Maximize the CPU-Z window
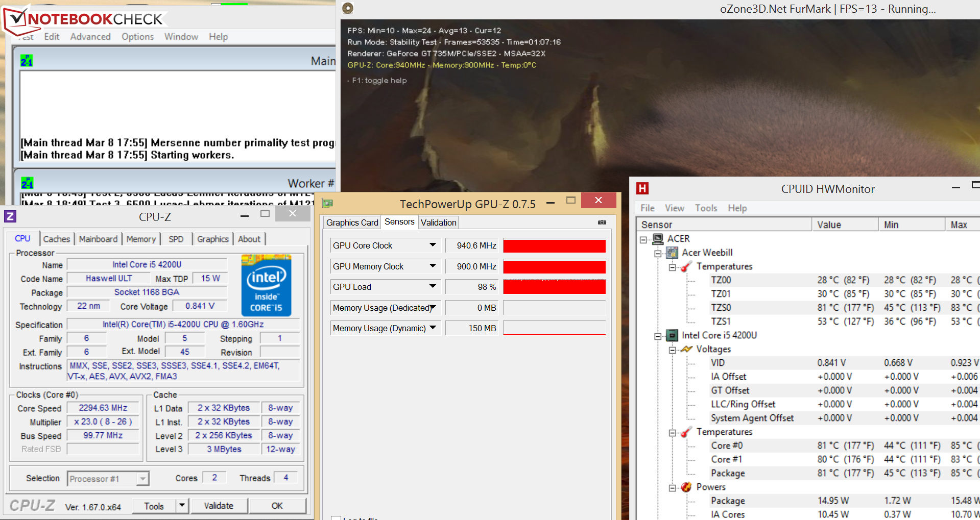 (265, 213)
